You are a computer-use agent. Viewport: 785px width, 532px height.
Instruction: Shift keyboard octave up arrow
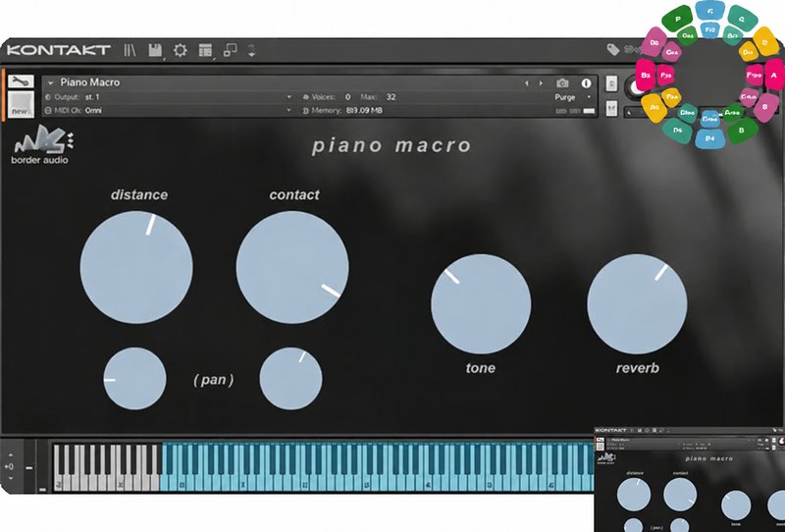tap(11, 454)
